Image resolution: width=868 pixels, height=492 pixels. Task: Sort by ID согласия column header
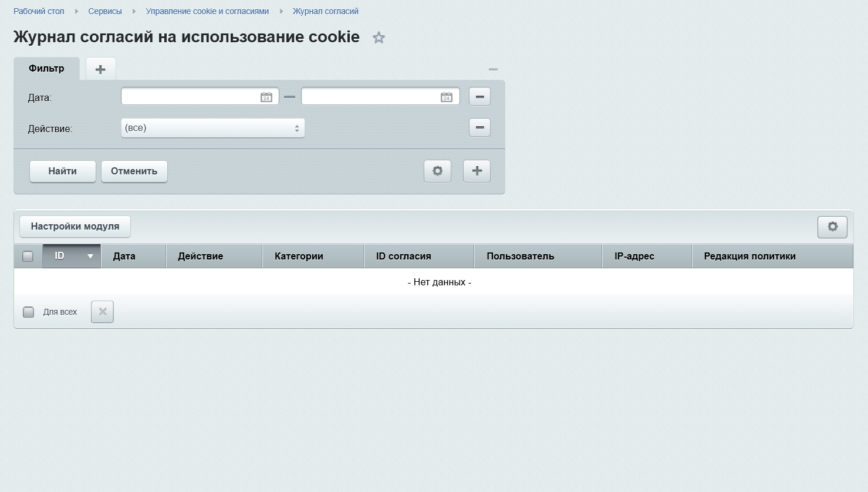419,256
